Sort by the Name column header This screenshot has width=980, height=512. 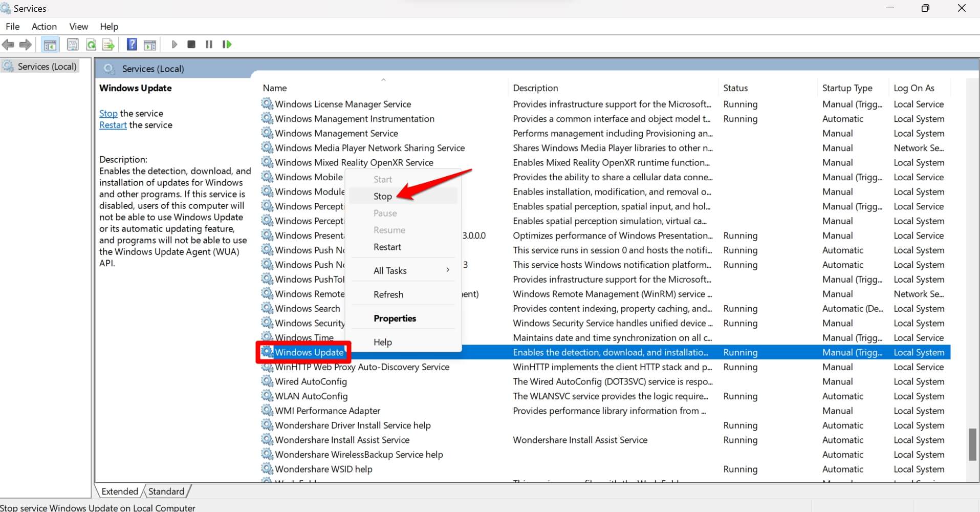pyautogui.click(x=384, y=88)
